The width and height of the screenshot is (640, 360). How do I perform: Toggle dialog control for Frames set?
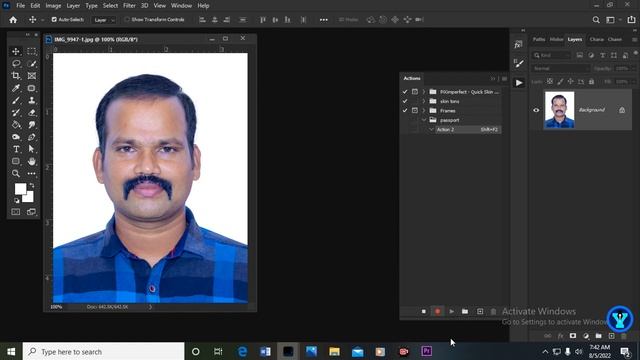[x=415, y=111]
